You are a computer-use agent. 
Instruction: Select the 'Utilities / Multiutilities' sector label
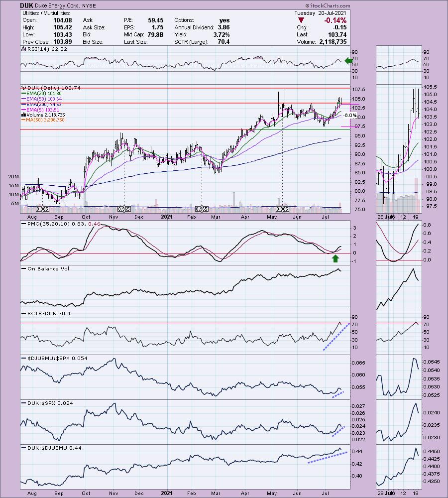coord(46,13)
